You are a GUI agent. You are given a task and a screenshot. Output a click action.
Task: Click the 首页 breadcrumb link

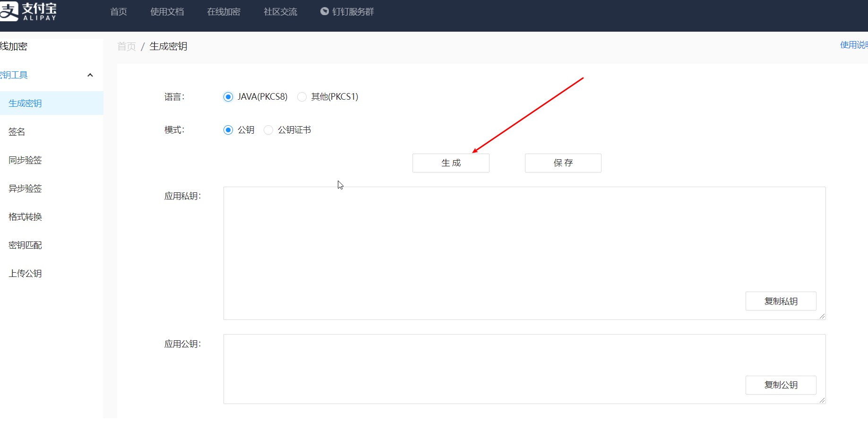126,46
